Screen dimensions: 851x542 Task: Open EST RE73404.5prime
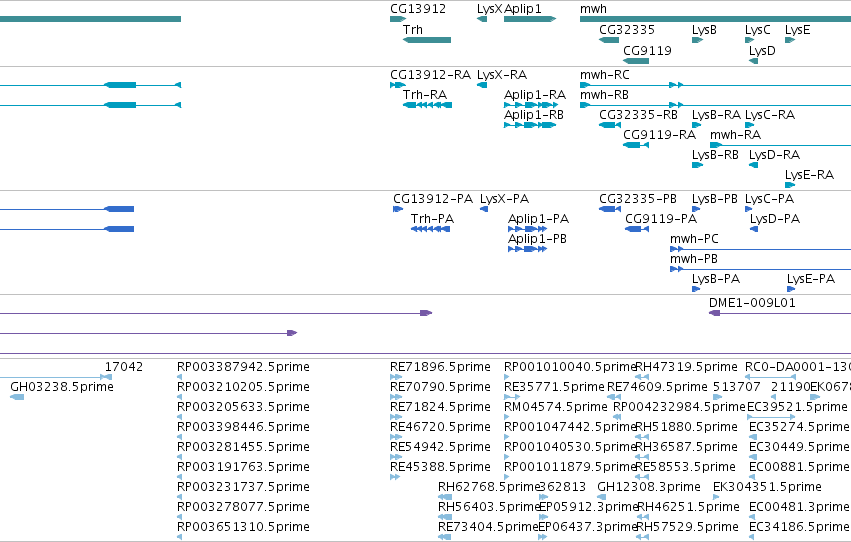click(x=488, y=527)
